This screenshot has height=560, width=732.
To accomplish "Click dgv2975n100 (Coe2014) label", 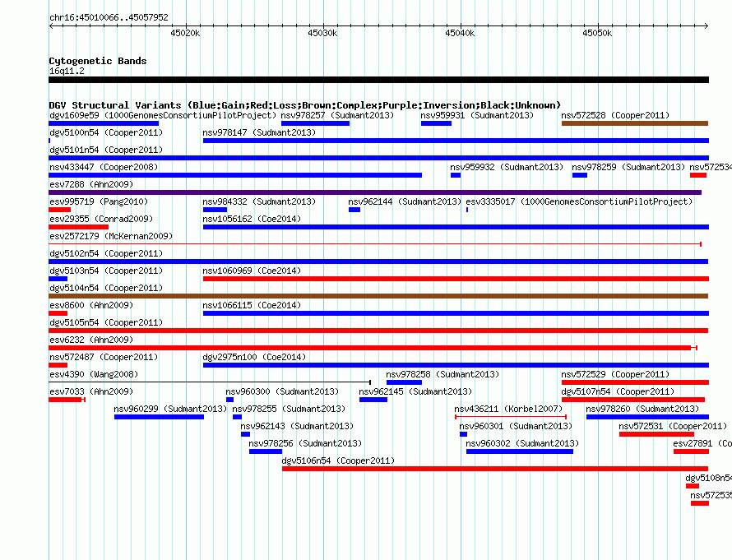I will 254,357.
